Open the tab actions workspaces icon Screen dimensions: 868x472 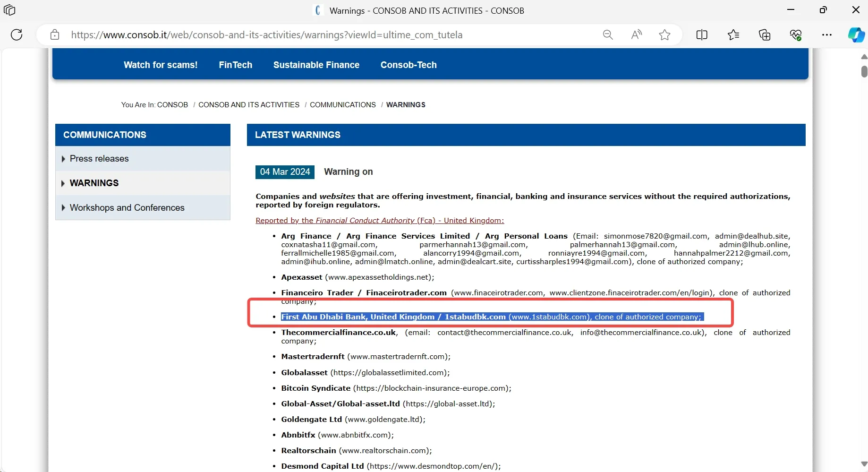pos(9,10)
